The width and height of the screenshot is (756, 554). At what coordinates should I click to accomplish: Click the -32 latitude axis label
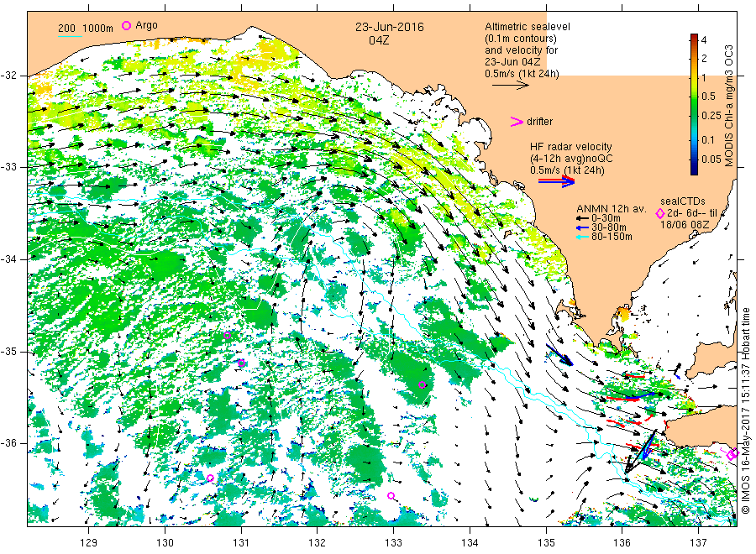coord(8,76)
